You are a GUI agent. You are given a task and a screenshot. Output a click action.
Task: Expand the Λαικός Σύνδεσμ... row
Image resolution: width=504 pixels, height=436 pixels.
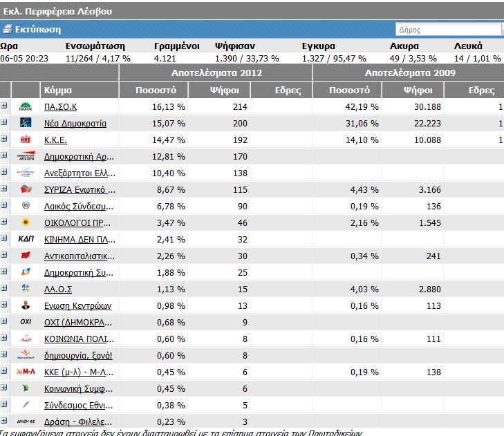click(4, 205)
